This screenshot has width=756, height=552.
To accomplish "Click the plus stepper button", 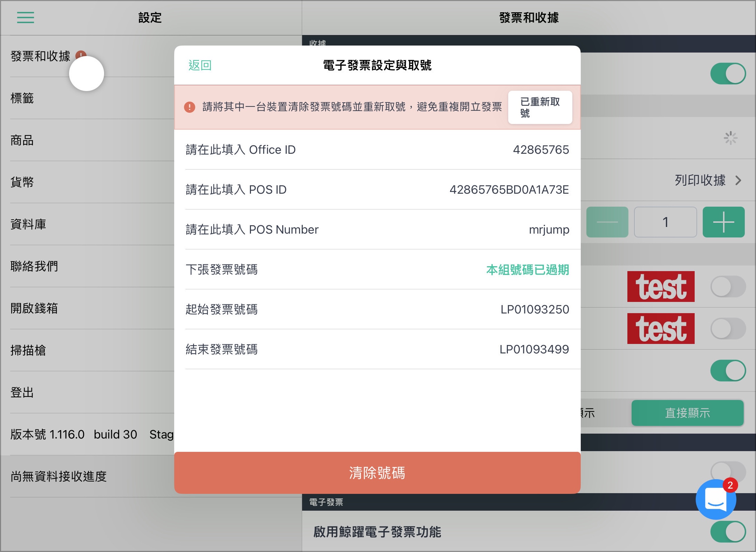I will pos(724,222).
